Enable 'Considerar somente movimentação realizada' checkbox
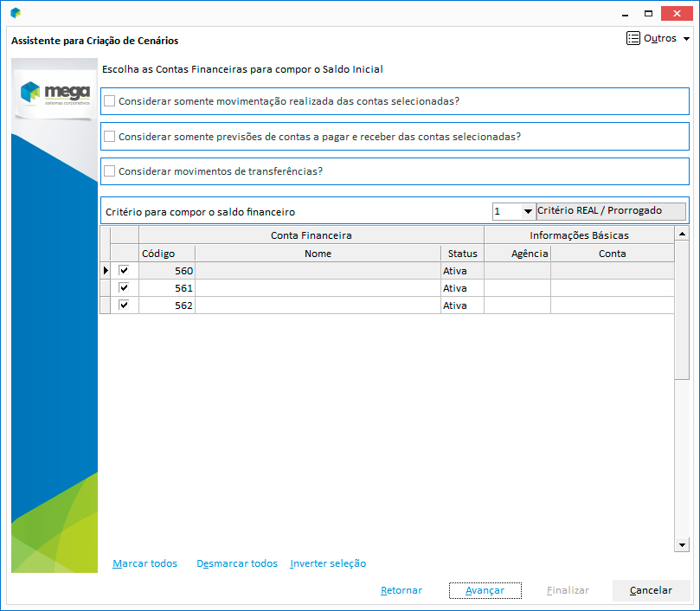 110,101
